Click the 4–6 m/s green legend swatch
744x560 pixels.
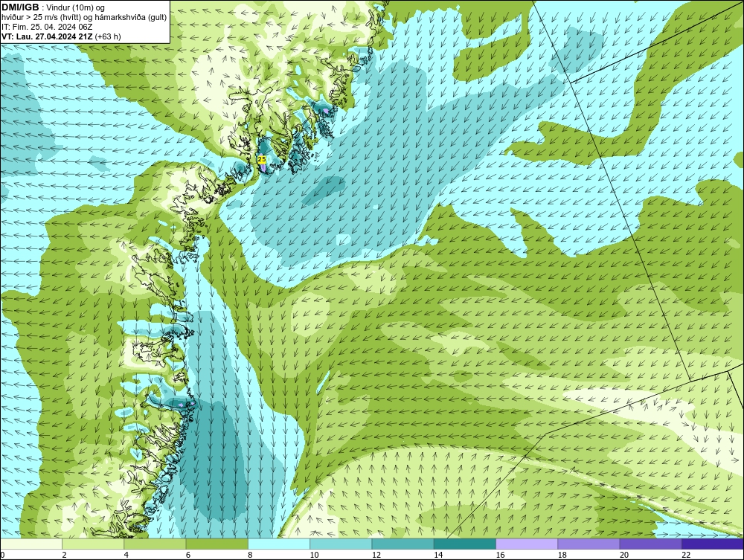[155, 544]
